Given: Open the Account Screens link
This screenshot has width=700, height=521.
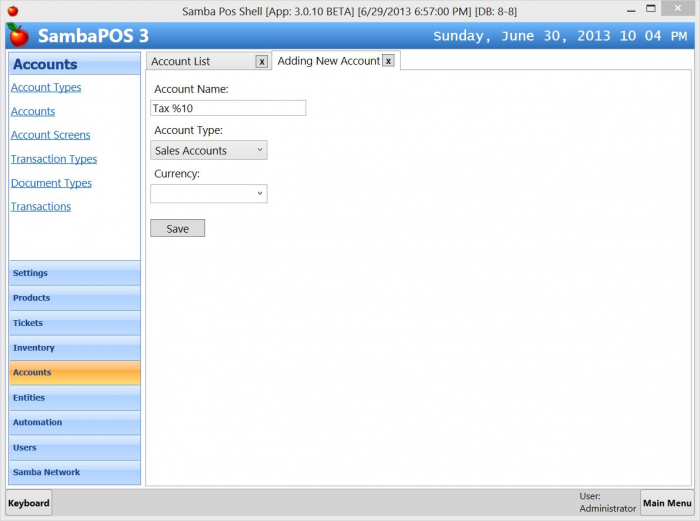Looking at the screenshot, I should tap(50, 135).
